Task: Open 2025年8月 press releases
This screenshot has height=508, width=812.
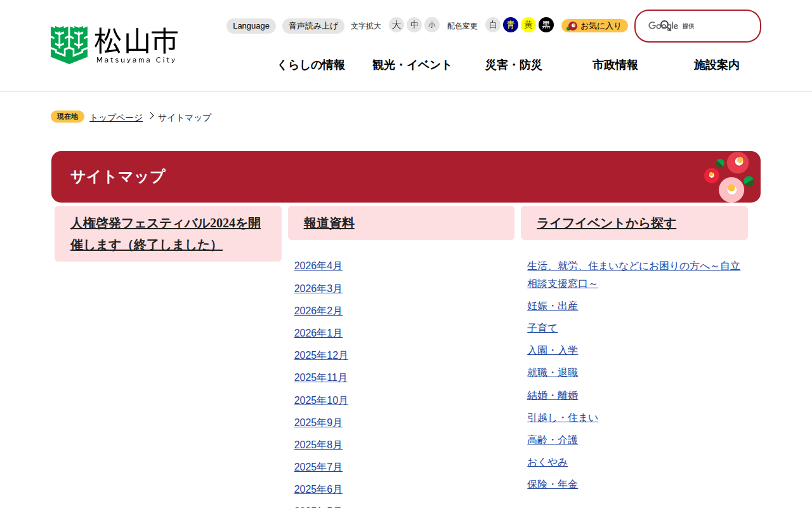Action: tap(318, 445)
